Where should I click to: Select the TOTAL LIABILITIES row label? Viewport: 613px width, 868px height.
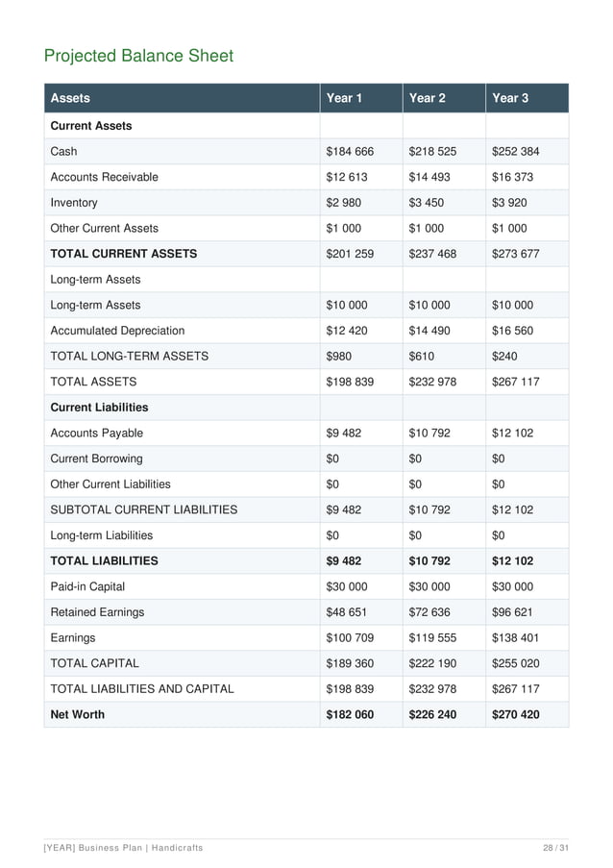tap(104, 560)
